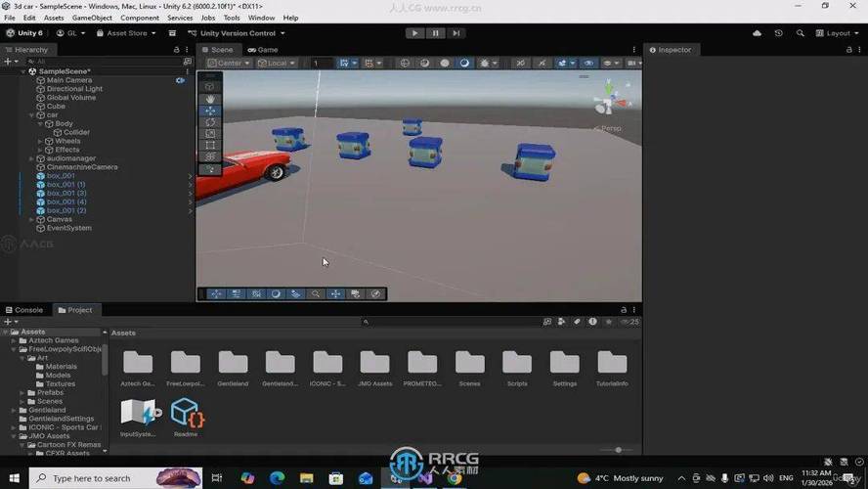Open the GameObject menu
The height and width of the screenshot is (489, 868).
(92, 18)
